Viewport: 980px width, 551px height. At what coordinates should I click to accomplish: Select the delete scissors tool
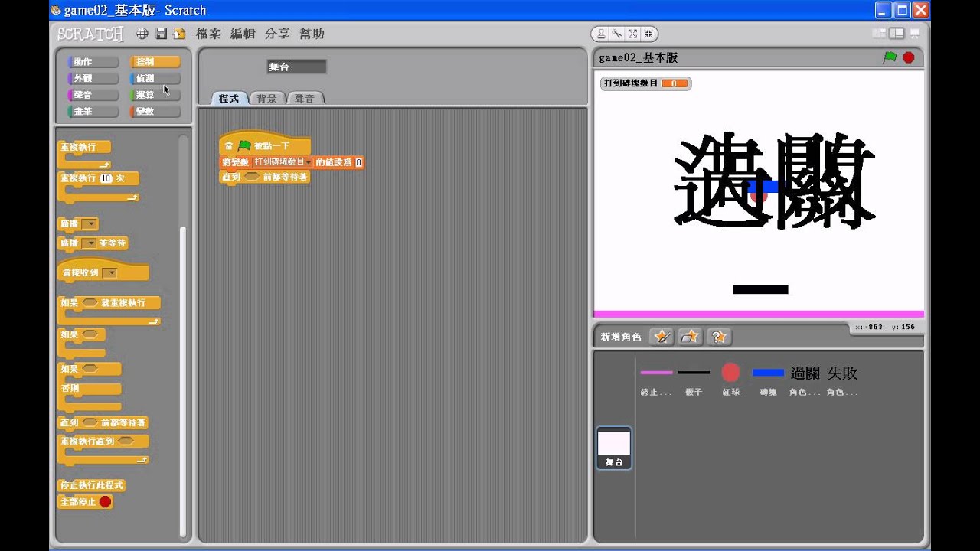616,34
